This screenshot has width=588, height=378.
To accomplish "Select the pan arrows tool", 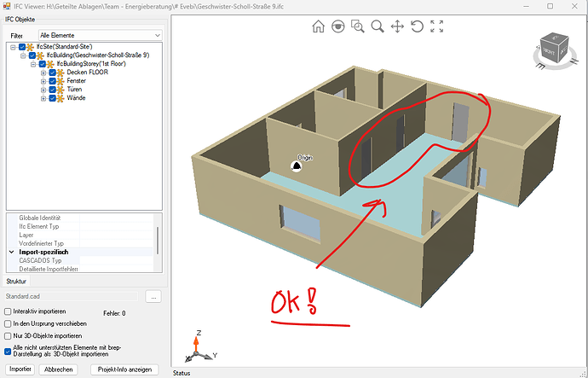I will click(x=397, y=26).
